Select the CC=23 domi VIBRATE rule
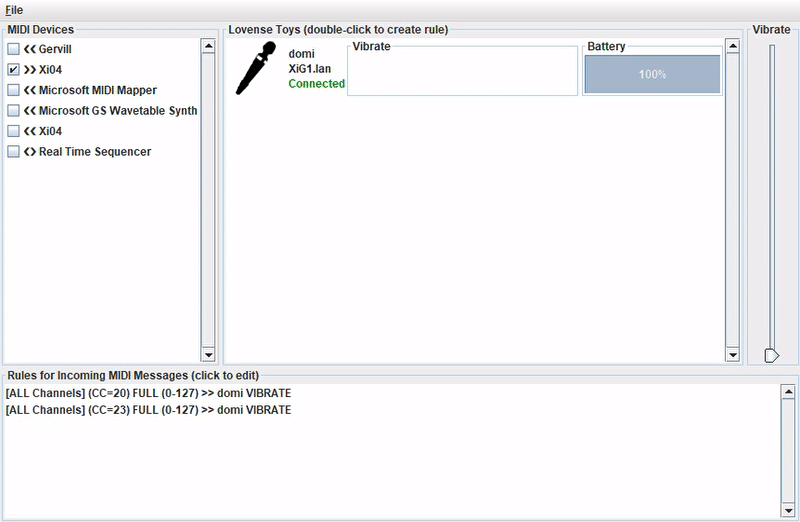Viewport: 800px width, 522px height. click(148, 410)
